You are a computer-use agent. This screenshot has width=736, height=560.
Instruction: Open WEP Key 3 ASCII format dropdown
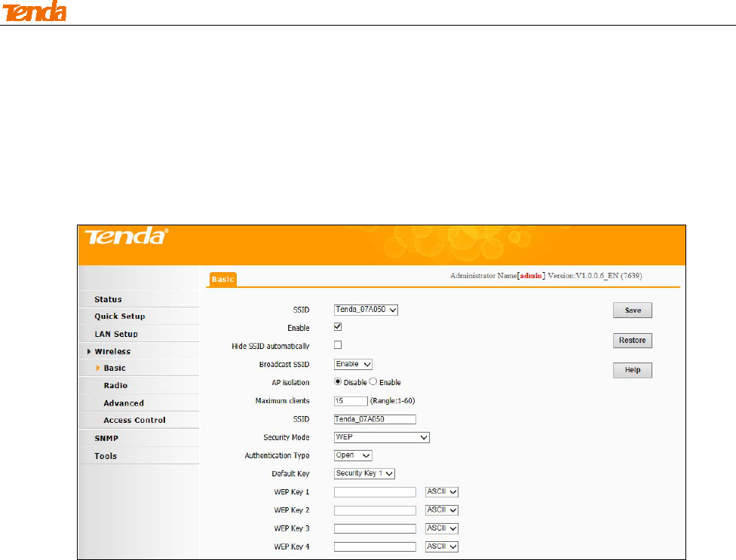click(x=442, y=528)
